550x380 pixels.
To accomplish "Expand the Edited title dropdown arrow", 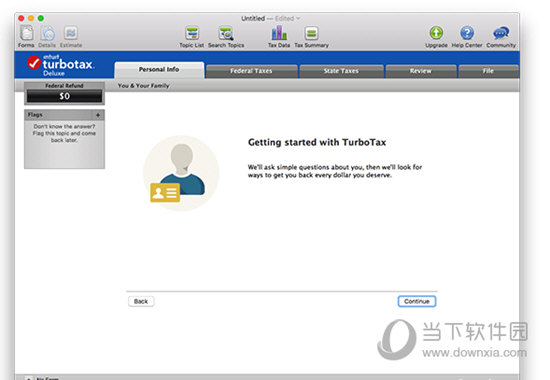I will (298, 18).
